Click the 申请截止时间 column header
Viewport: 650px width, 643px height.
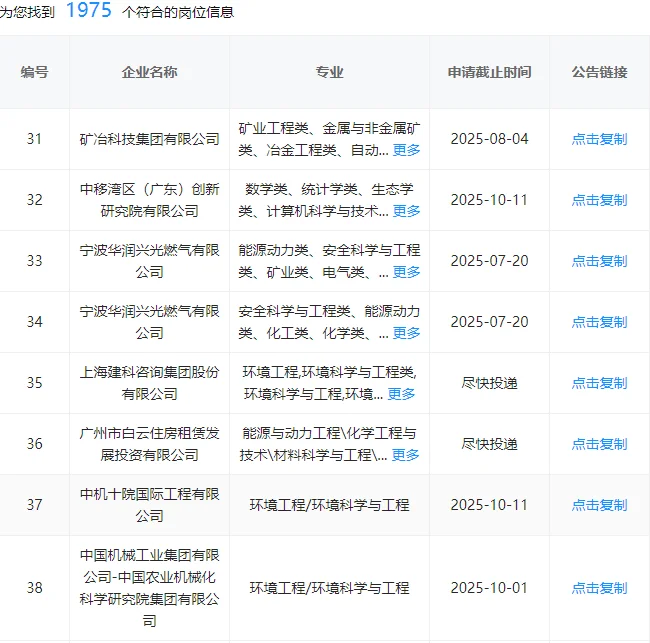coord(490,72)
